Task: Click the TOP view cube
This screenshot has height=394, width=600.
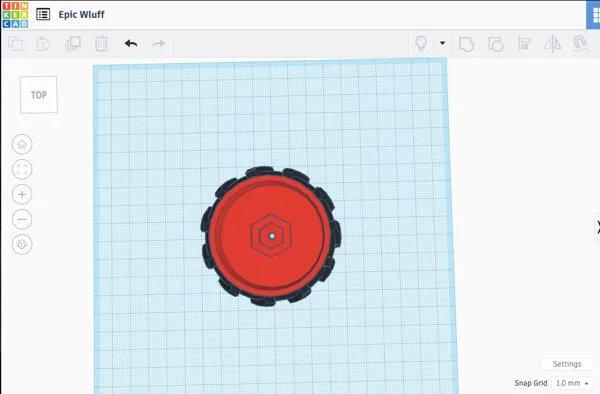Action: click(x=39, y=95)
